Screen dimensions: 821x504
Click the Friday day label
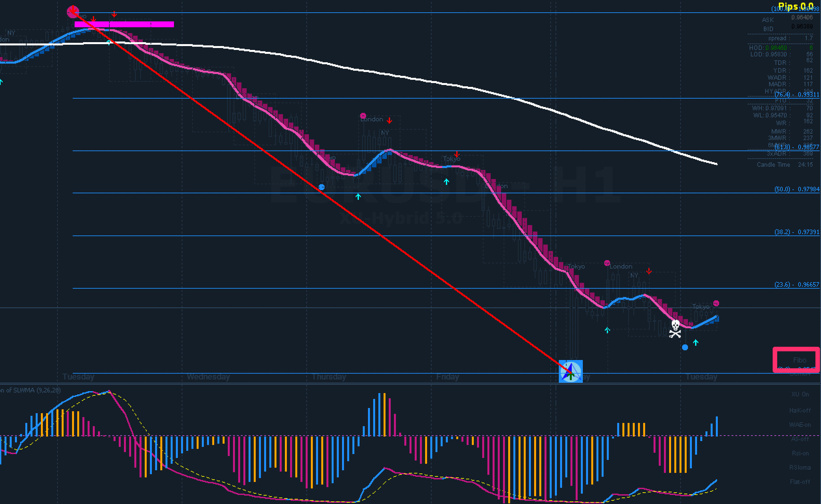(x=447, y=377)
